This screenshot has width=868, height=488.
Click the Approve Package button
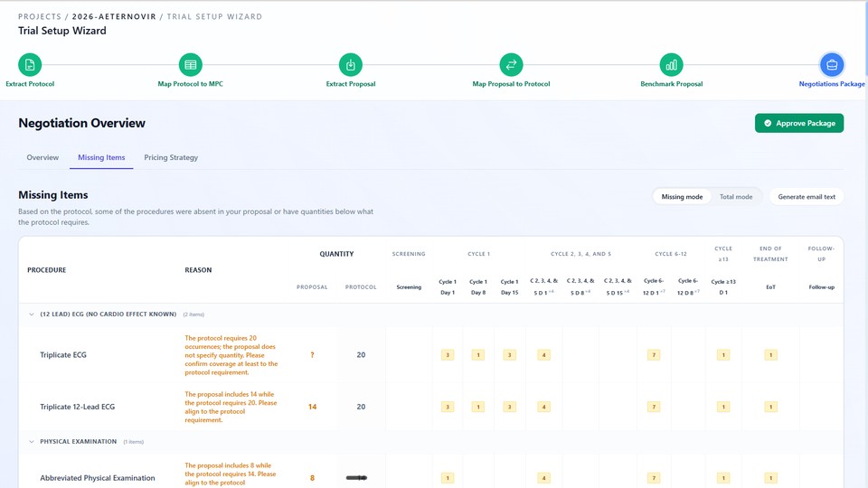(798, 123)
